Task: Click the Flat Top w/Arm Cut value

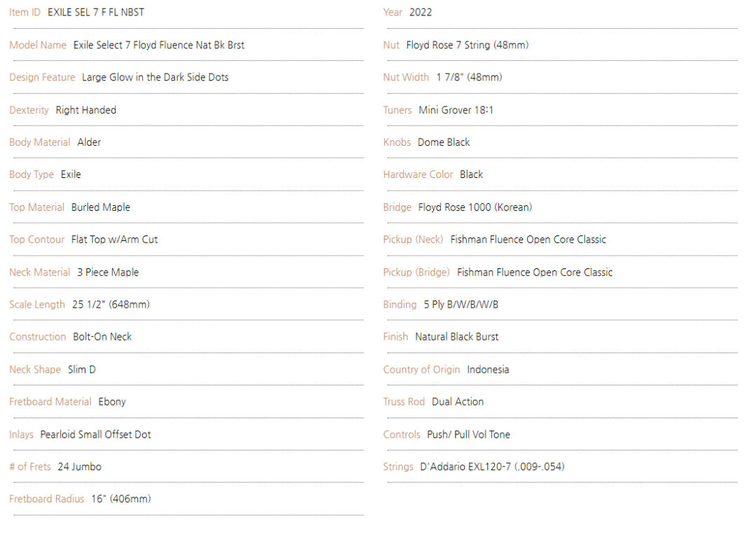Action: point(115,240)
